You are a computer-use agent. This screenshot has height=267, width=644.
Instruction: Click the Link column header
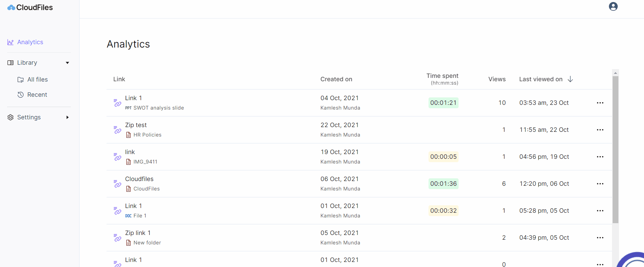pyautogui.click(x=119, y=79)
